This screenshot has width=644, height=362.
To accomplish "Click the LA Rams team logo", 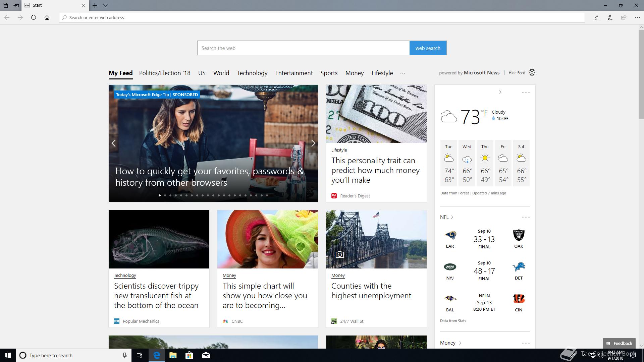I will (x=450, y=235).
